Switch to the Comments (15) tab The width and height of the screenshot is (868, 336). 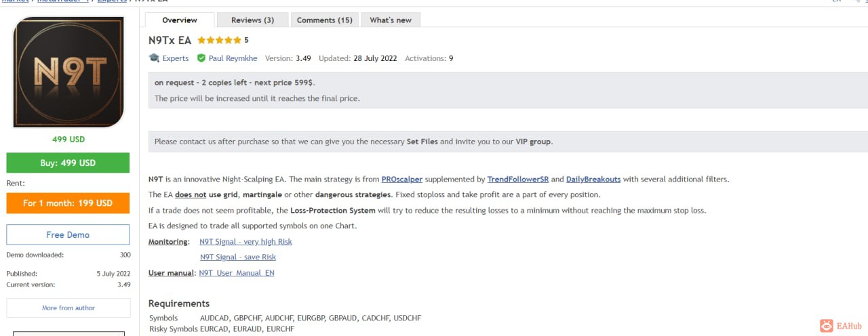[324, 20]
